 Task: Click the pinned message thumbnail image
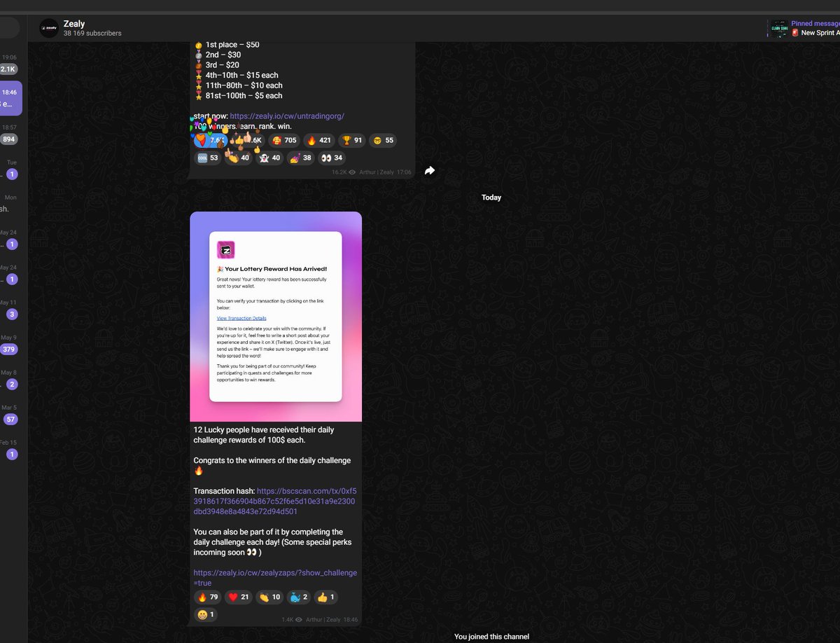(x=779, y=29)
